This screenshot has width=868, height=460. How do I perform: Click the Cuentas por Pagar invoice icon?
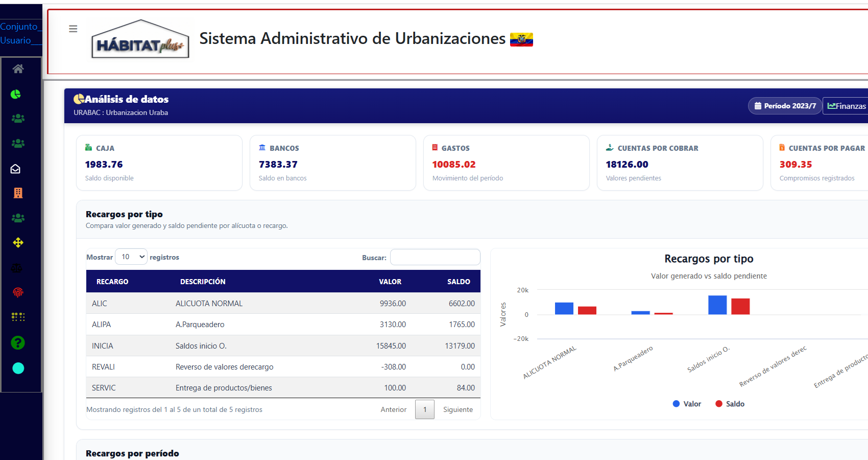click(x=782, y=147)
